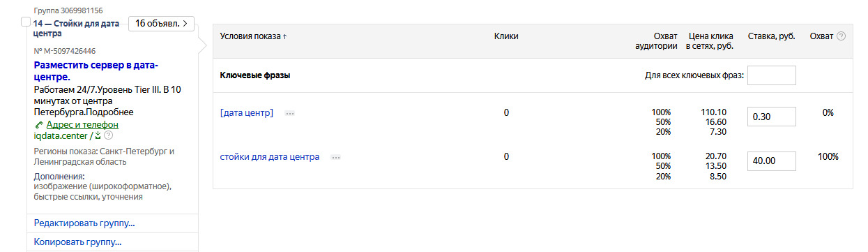Image resolution: width=868 pixels, height=252 pixels.
Task: Open more options dots next to [дата центр]
Action: point(290,113)
